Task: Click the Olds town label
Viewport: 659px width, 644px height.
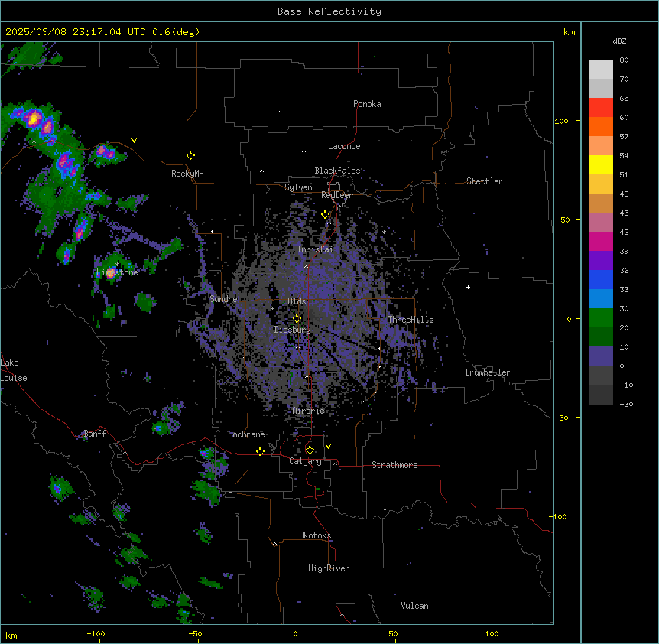Action: coord(297,301)
